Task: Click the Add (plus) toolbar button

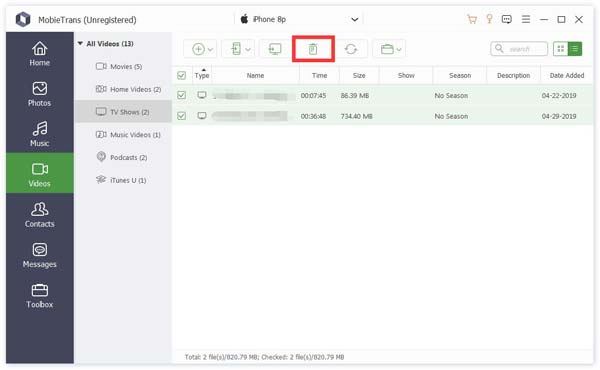Action: click(x=198, y=49)
